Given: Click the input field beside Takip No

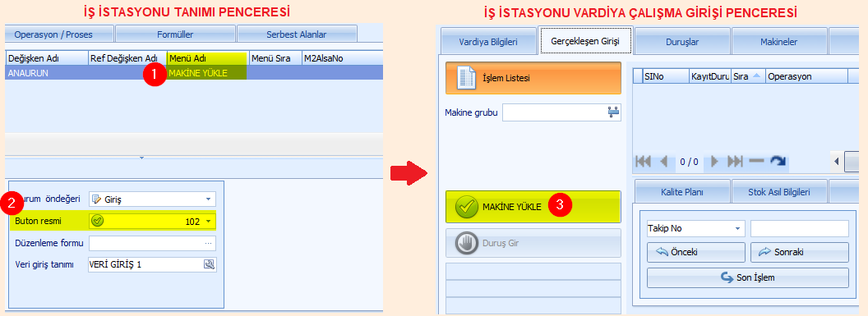Looking at the screenshot, I should [799, 228].
